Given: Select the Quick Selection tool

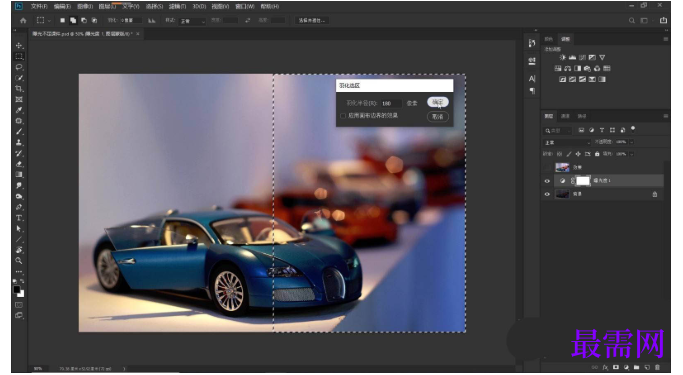Looking at the screenshot, I should [19, 78].
